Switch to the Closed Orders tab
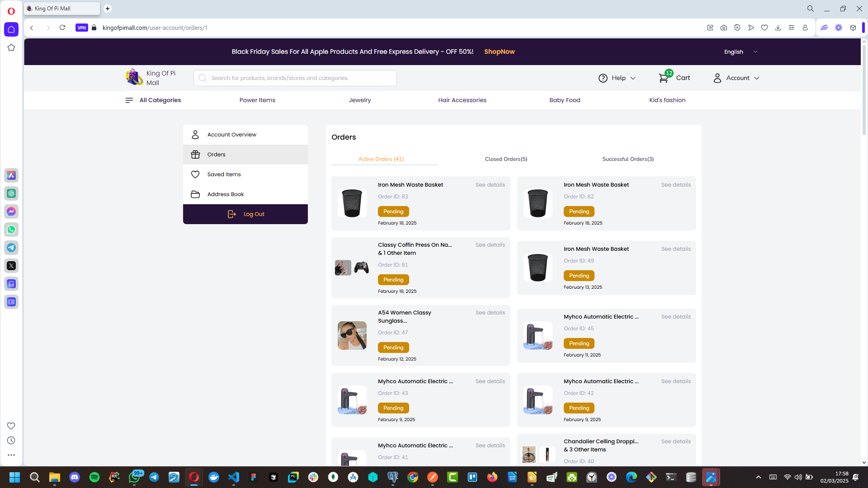Viewport: 868px width, 488px height. pos(506,159)
